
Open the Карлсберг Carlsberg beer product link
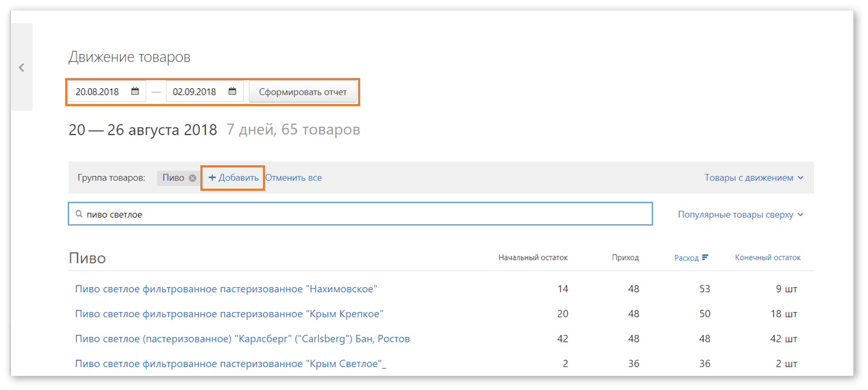pos(242,339)
